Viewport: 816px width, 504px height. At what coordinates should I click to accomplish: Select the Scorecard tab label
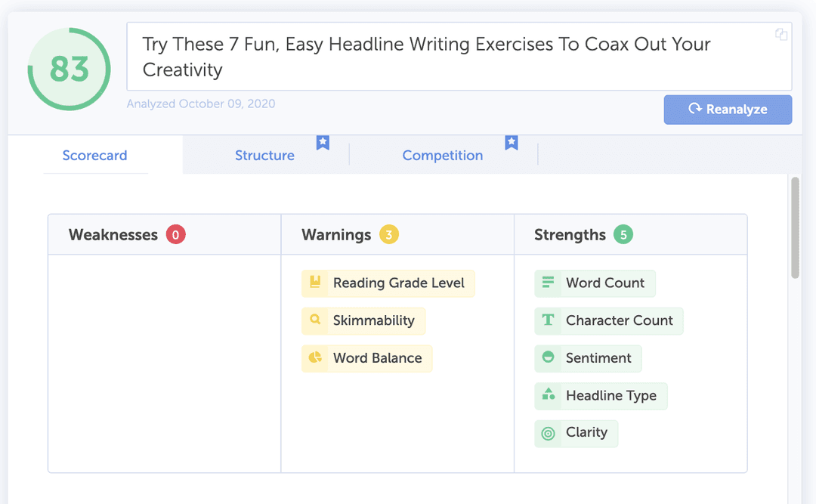[x=94, y=156]
